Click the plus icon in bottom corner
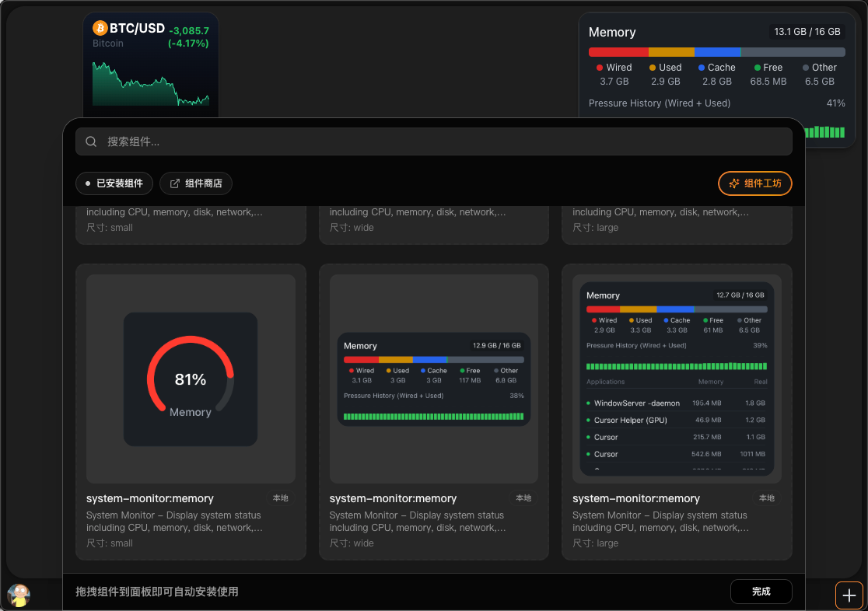 (849, 595)
